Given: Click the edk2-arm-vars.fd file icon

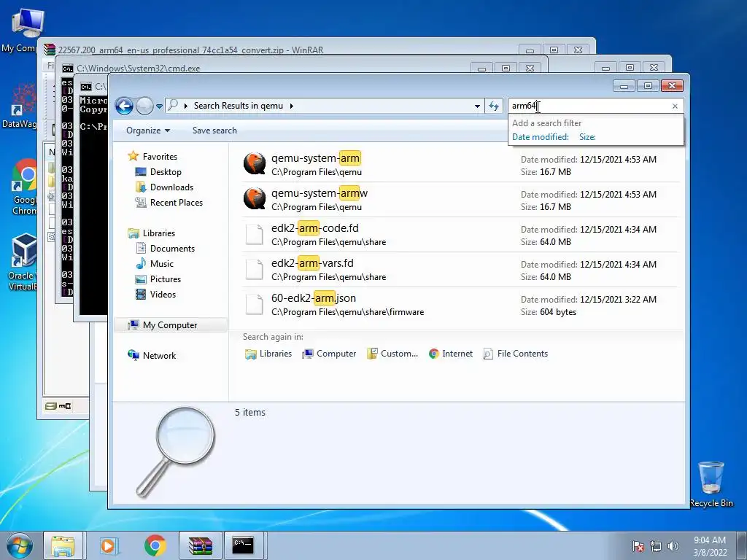Looking at the screenshot, I should (x=254, y=269).
